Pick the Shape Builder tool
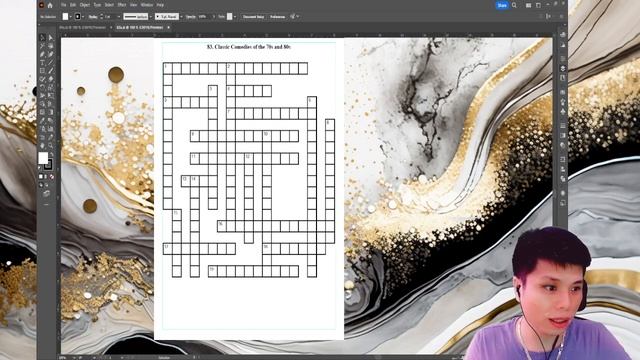This screenshot has height=360, width=640. coord(42,104)
